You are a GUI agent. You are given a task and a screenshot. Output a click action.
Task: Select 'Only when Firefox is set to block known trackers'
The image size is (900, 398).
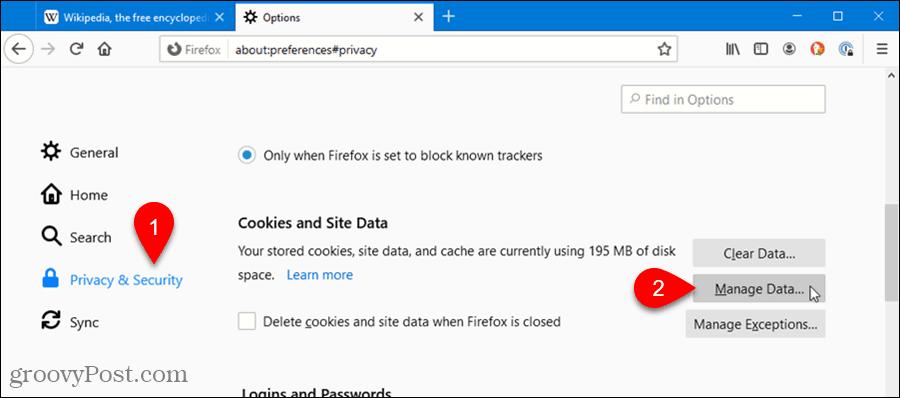point(247,155)
